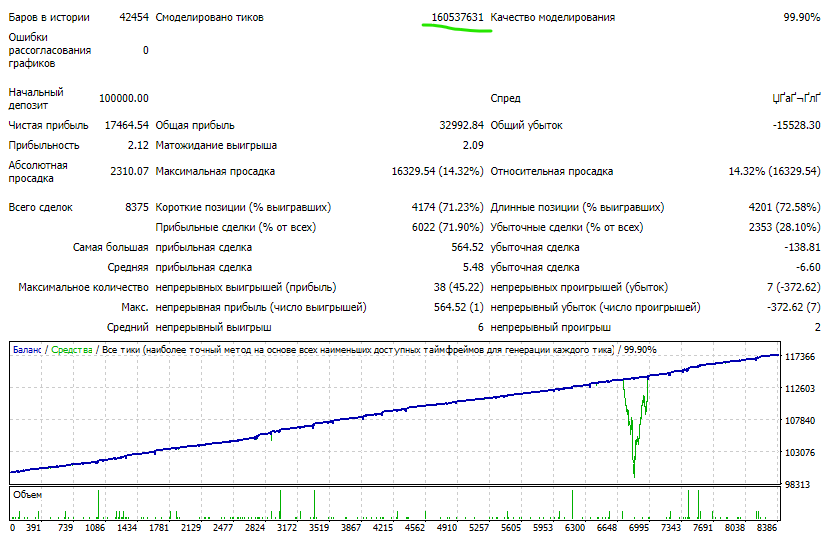Click the x-axis trade number 8386
The width and height of the screenshot is (840, 541).
[767, 528]
